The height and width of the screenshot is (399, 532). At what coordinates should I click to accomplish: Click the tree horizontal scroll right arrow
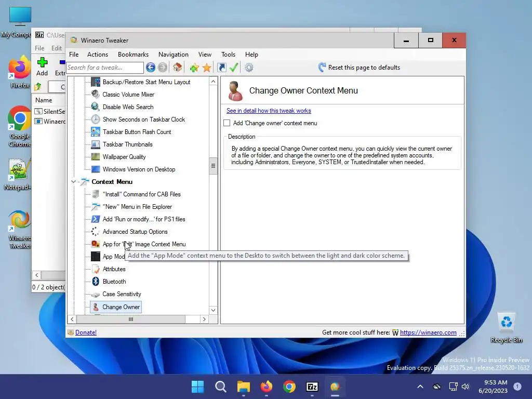pos(204,320)
